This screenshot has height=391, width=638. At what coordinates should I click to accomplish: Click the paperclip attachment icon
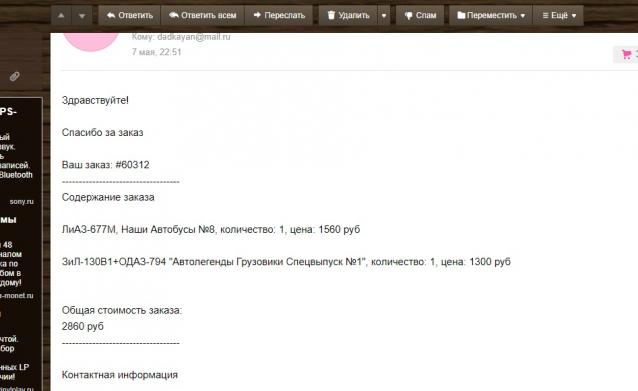pyautogui.click(x=15, y=76)
